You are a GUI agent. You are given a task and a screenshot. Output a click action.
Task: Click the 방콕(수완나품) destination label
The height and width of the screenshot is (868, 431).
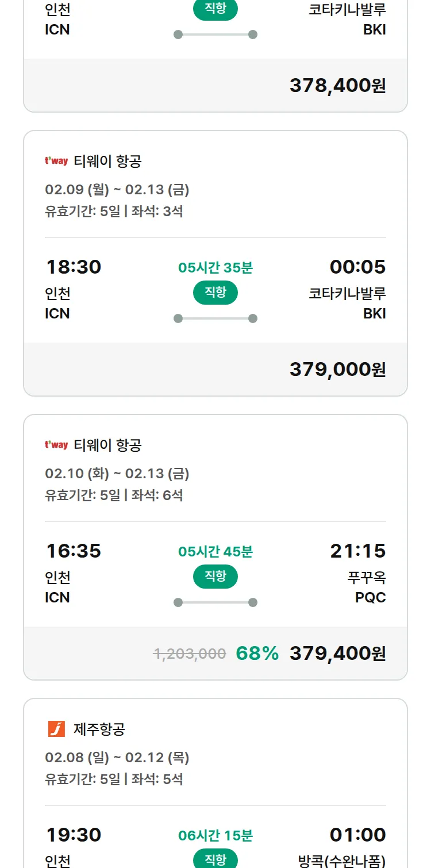pos(342,861)
